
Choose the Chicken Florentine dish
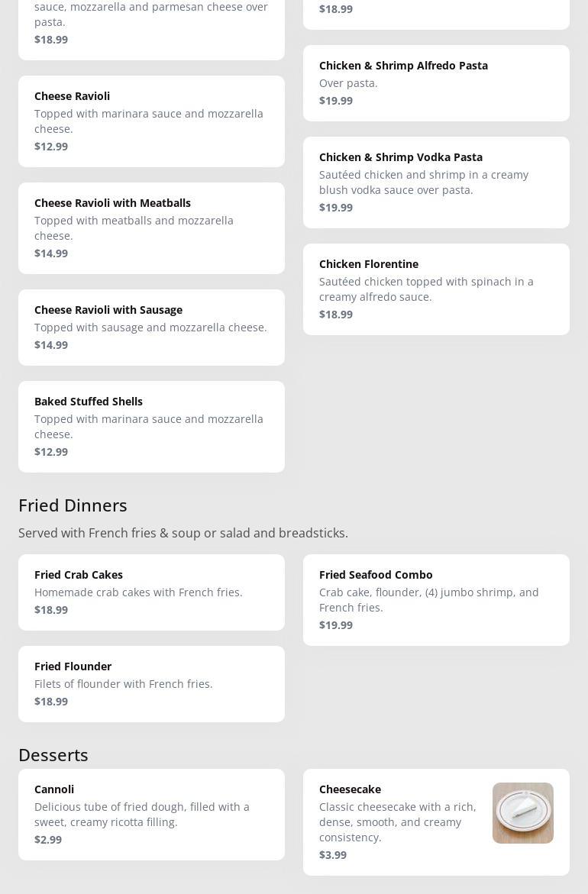[x=436, y=289]
